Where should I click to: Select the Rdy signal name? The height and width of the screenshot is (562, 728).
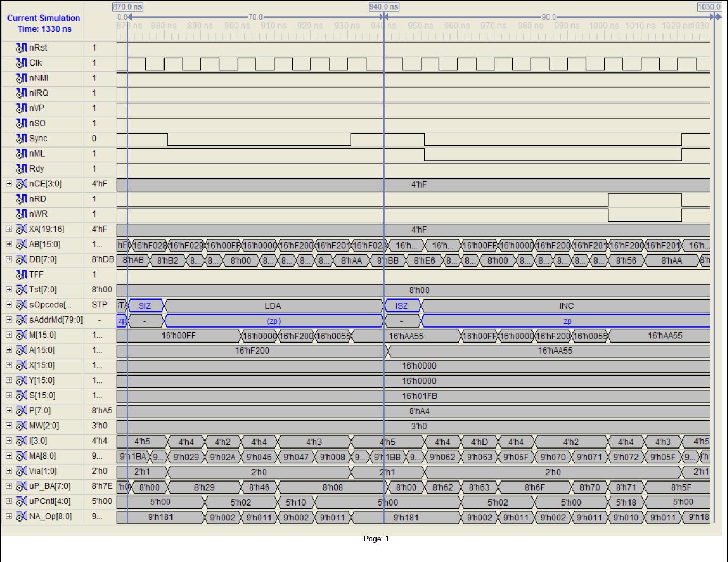[x=36, y=169]
